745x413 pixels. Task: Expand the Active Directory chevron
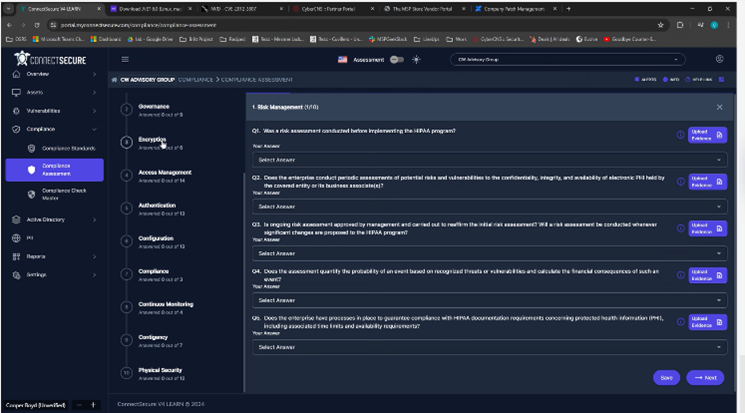point(94,220)
